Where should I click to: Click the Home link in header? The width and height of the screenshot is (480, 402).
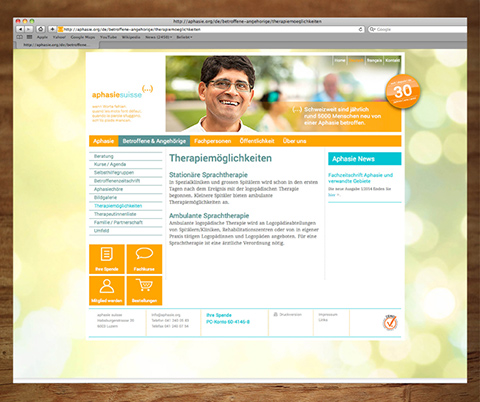click(x=340, y=60)
